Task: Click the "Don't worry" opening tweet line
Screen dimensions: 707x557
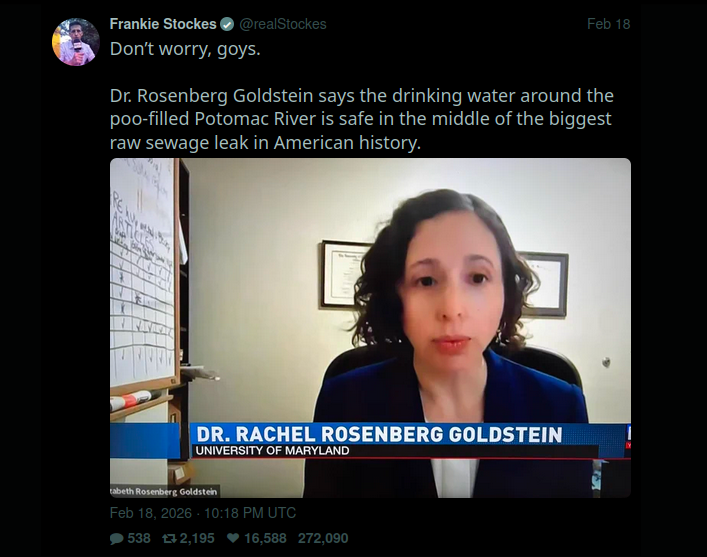Action: (x=185, y=49)
